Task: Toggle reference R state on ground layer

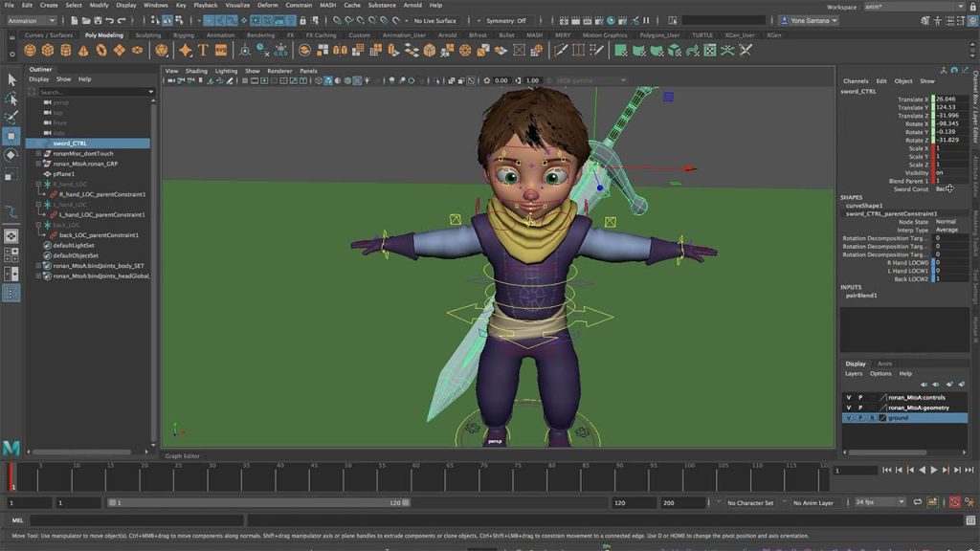Action: 872,417
